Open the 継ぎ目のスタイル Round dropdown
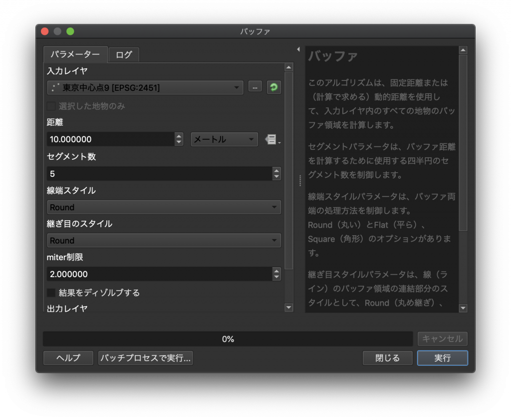Screen dimensions: 511x420 tap(164, 241)
